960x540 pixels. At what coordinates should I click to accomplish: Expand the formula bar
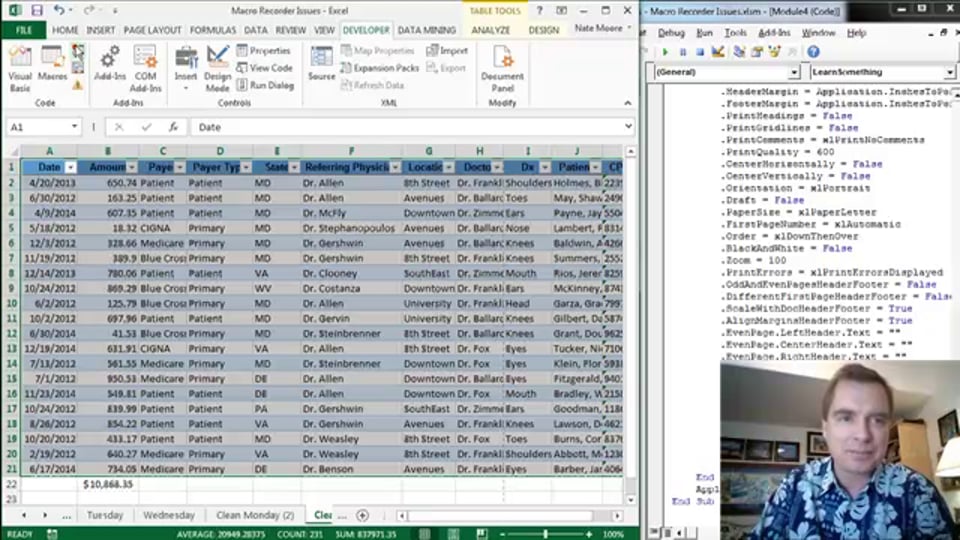(628, 127)
